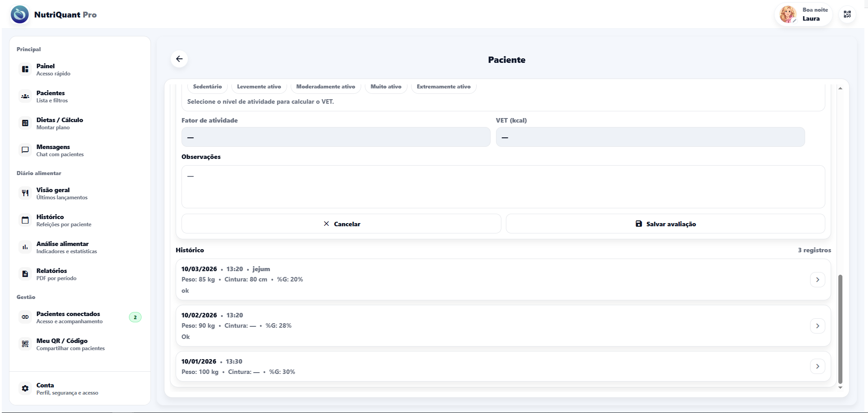The image size is (868, 413).
Task: Open the QR code icon in header
Action: point(847,14)
